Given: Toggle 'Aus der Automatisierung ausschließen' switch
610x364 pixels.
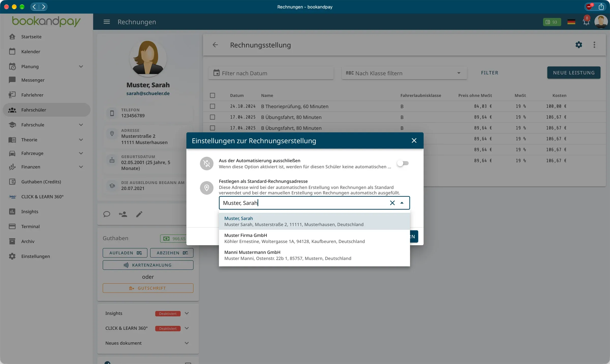Looking at the screenshot, I should (x=403, y=163).
